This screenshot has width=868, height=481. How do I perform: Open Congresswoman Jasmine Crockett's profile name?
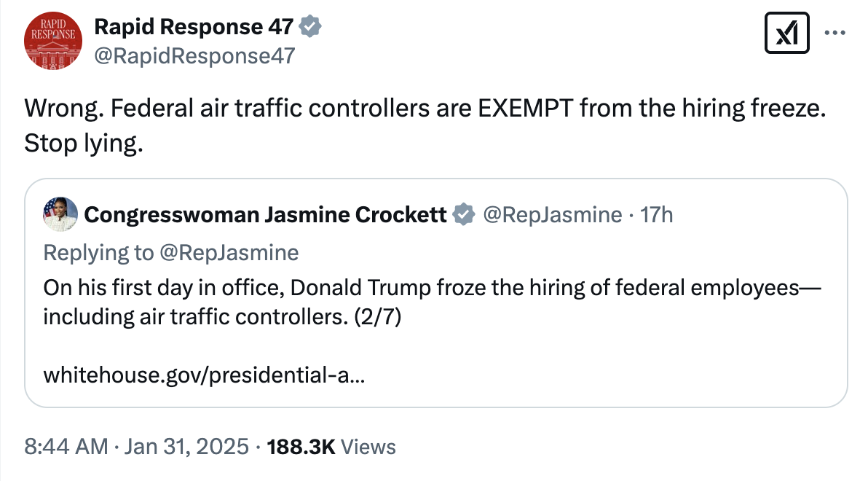[x=265, y=214]
